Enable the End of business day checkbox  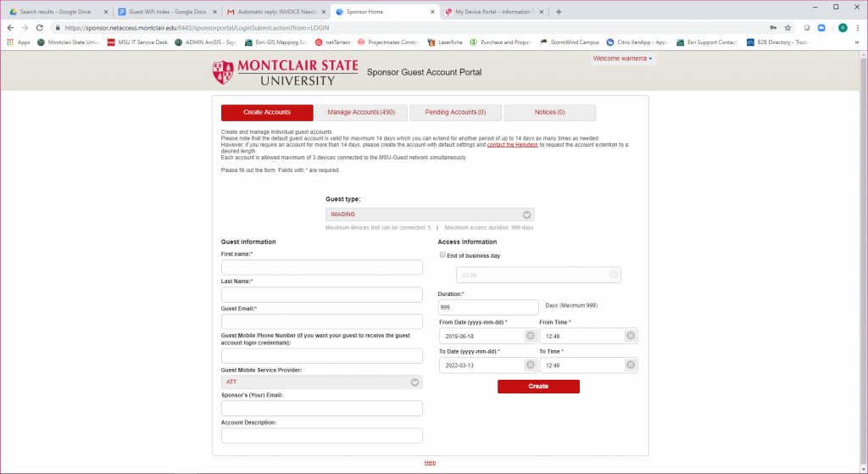pos(442,255)
